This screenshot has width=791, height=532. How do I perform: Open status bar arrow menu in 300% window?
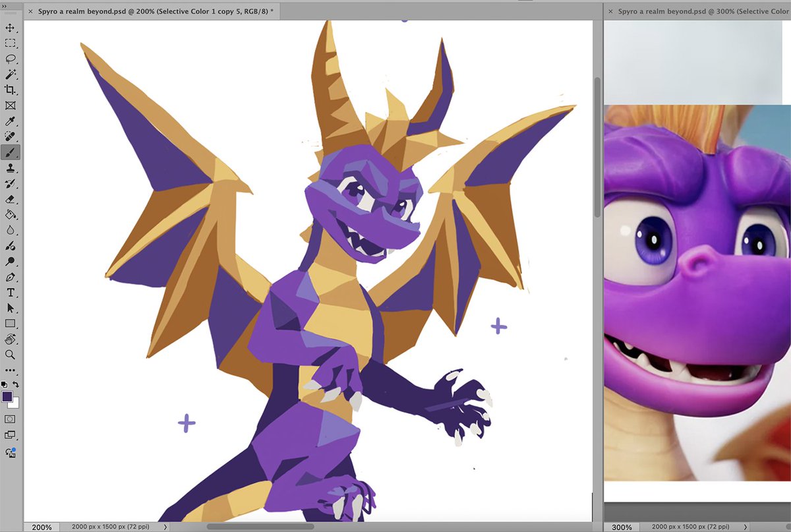coord(746,527)
